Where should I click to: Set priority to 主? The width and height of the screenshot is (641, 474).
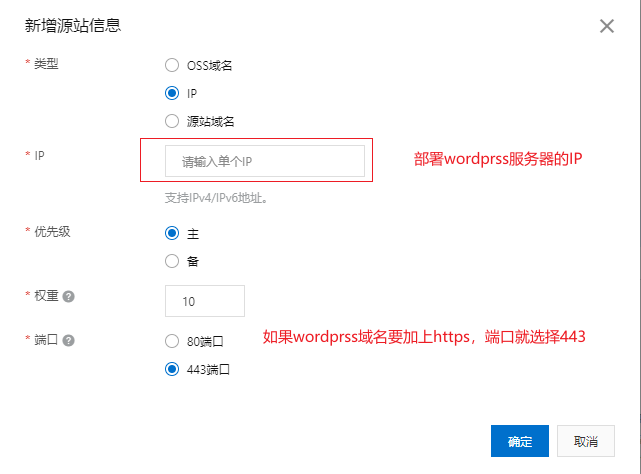(172, 233)
